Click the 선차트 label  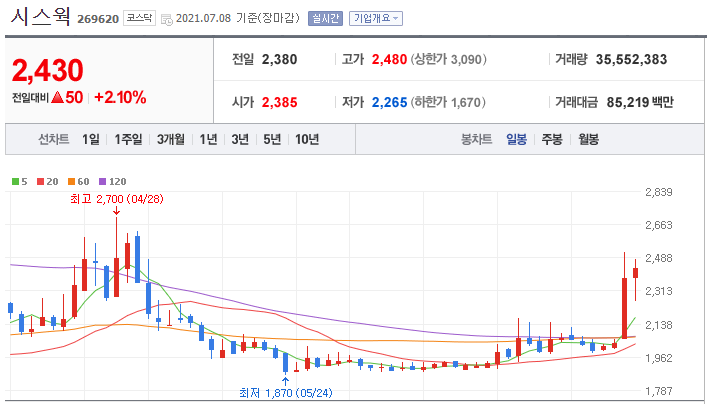(54, 139)
